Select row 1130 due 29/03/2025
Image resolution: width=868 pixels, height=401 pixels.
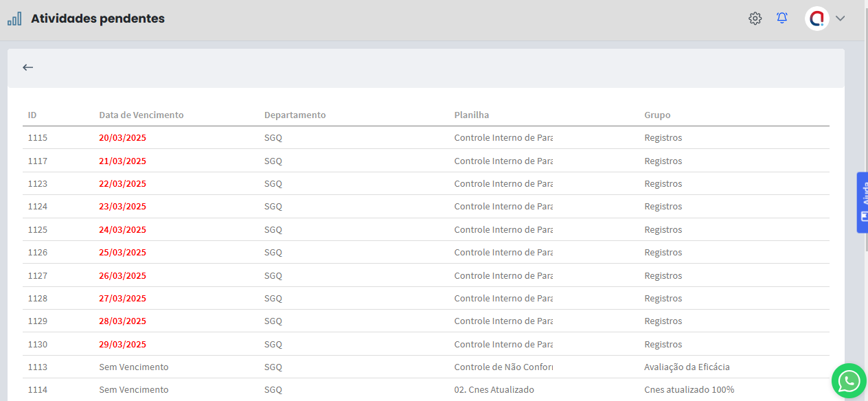tap(38, 345)
